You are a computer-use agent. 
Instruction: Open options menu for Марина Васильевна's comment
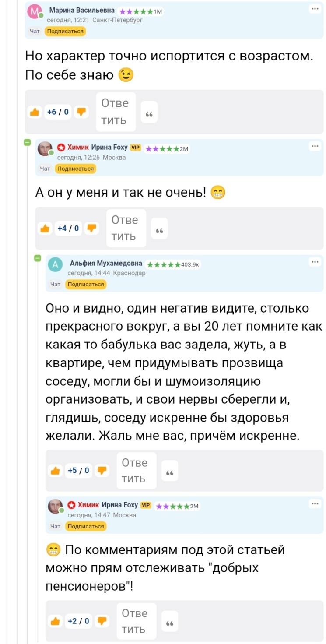click(x=315, y=9)
